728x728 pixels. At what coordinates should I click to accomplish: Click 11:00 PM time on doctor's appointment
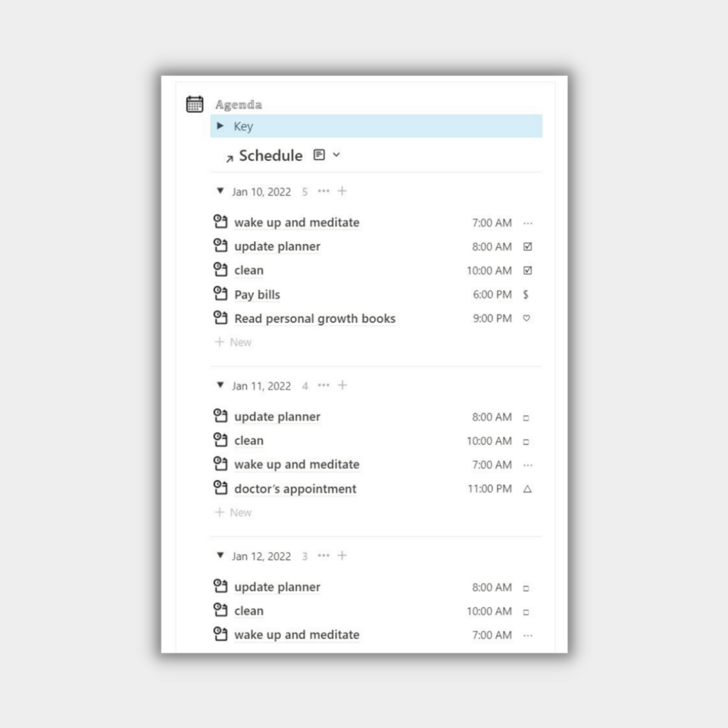[x=490, y=488]
